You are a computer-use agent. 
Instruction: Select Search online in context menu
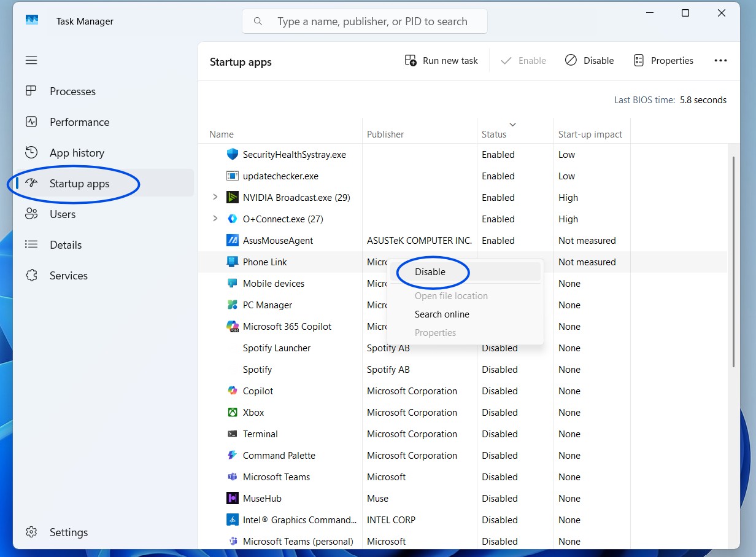(x=442, y=314)
